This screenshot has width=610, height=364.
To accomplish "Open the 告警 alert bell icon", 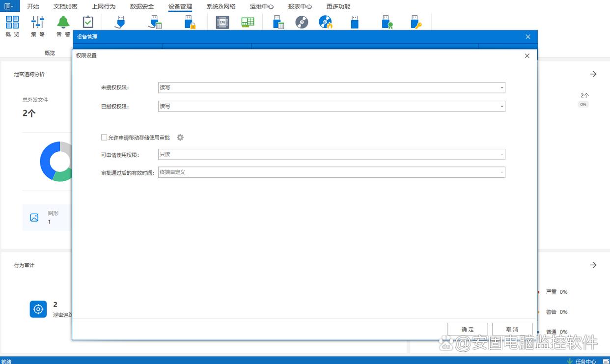I will [63, 23].
